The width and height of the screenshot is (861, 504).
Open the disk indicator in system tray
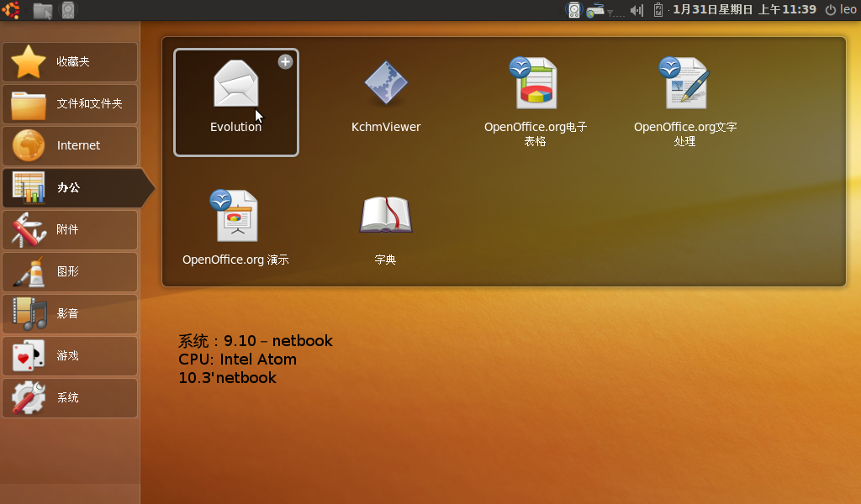573,10
